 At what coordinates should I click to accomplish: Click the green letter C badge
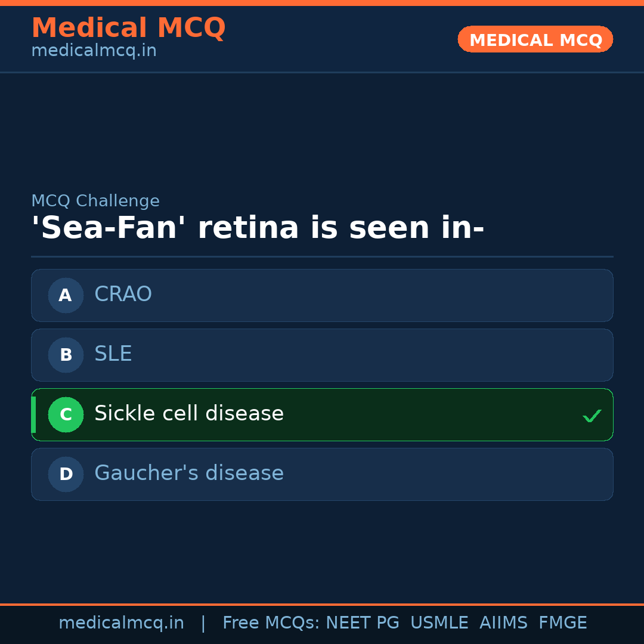[66, 414]
